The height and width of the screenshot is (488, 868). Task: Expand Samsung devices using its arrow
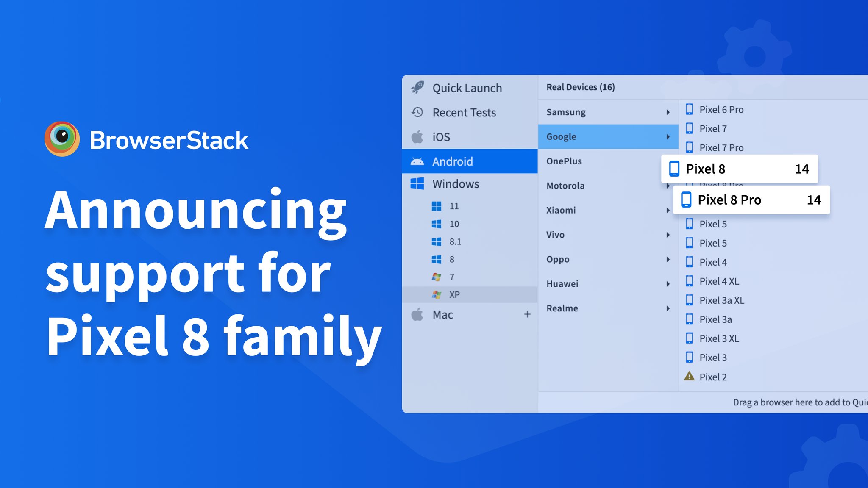668,112
